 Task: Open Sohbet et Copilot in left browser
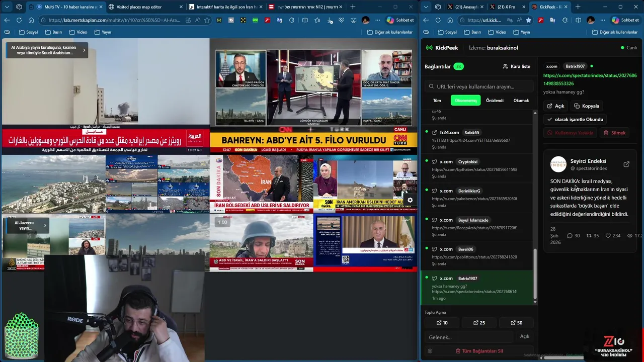(x=400, y=20)
